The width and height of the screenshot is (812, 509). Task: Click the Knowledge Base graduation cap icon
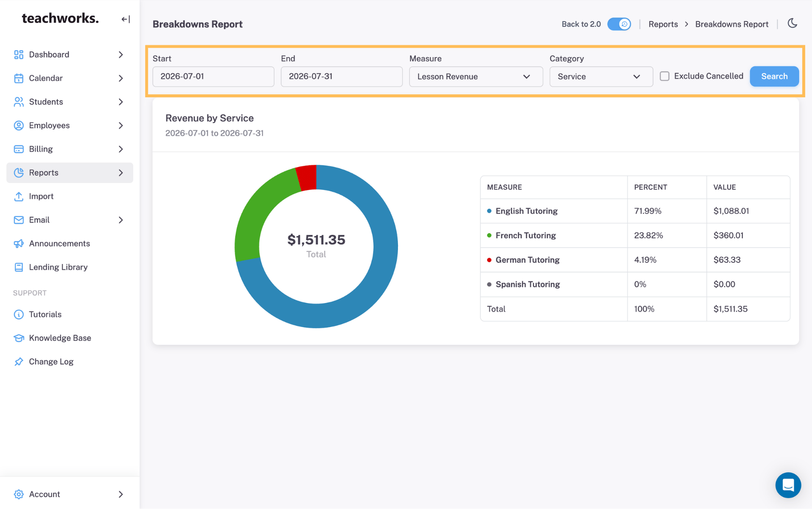(x=19, y=338)
